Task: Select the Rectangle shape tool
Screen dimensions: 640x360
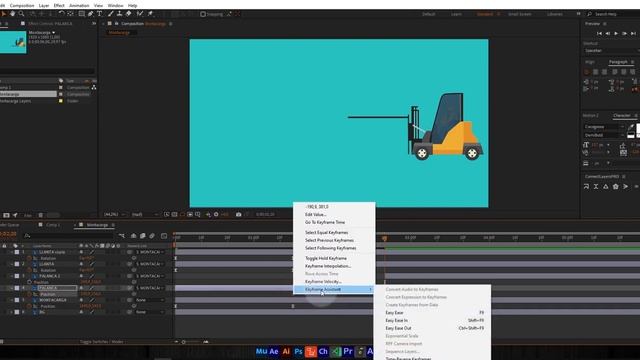Action: click(x=82, y=14)
